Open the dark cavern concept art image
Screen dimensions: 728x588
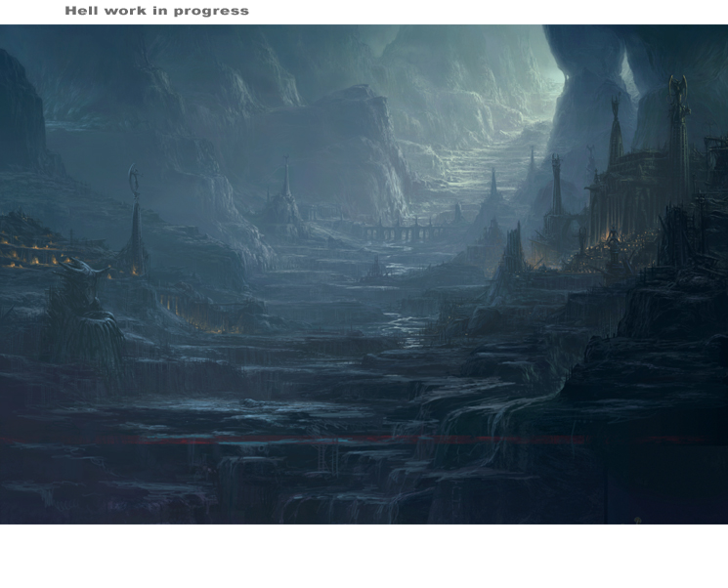tap(364, 274)
